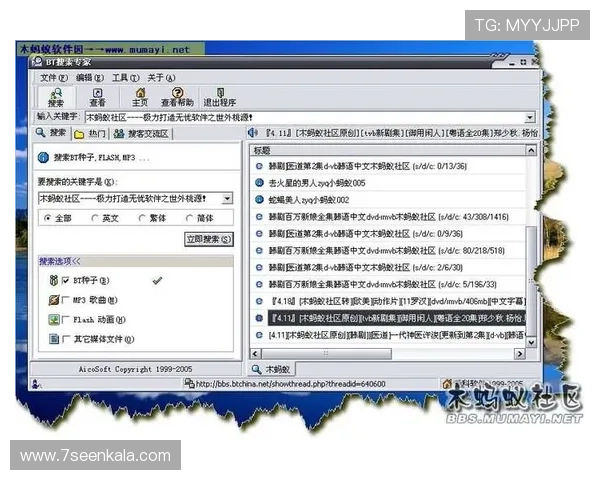Image resolution: width=600 pixels, height=480 pixels.
Task: Enable the 其它媒体文件 checkbox
Action: (65, 339)
